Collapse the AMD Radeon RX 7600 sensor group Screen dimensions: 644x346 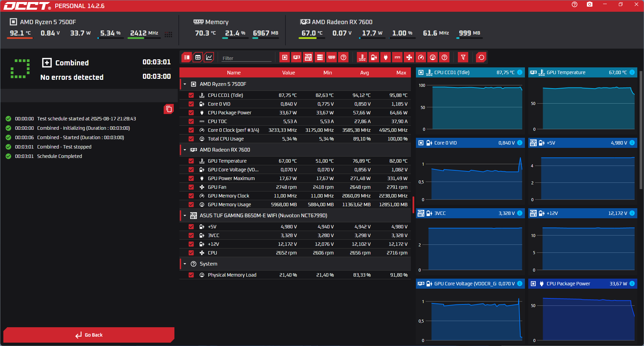coord(185,150)
